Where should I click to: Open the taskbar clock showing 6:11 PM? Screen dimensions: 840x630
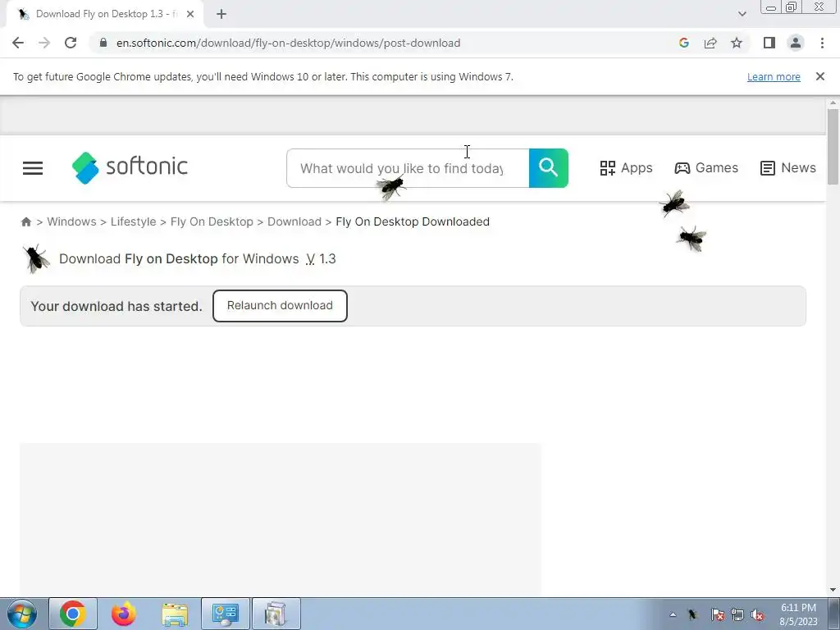point(798,614)
